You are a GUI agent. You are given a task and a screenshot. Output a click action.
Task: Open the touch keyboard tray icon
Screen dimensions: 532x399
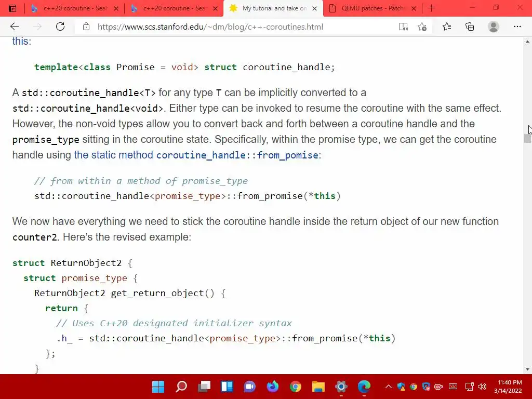pos(453,387)
